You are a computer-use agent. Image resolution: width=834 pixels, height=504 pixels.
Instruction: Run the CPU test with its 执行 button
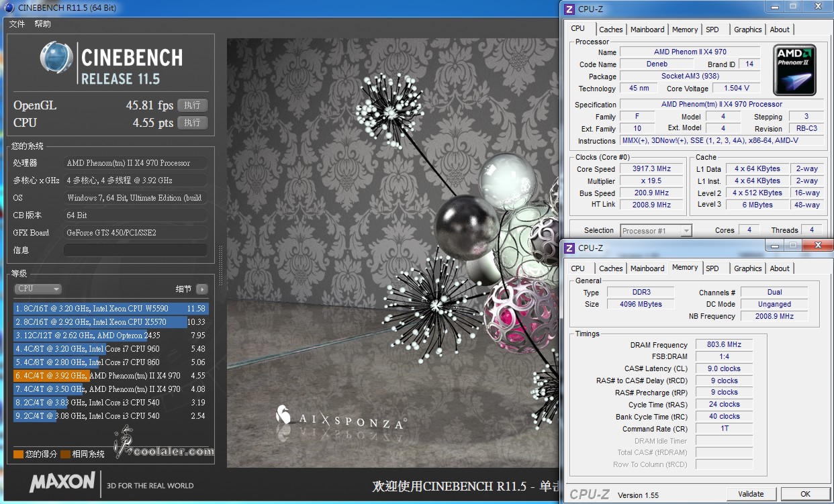pos(192,122)
